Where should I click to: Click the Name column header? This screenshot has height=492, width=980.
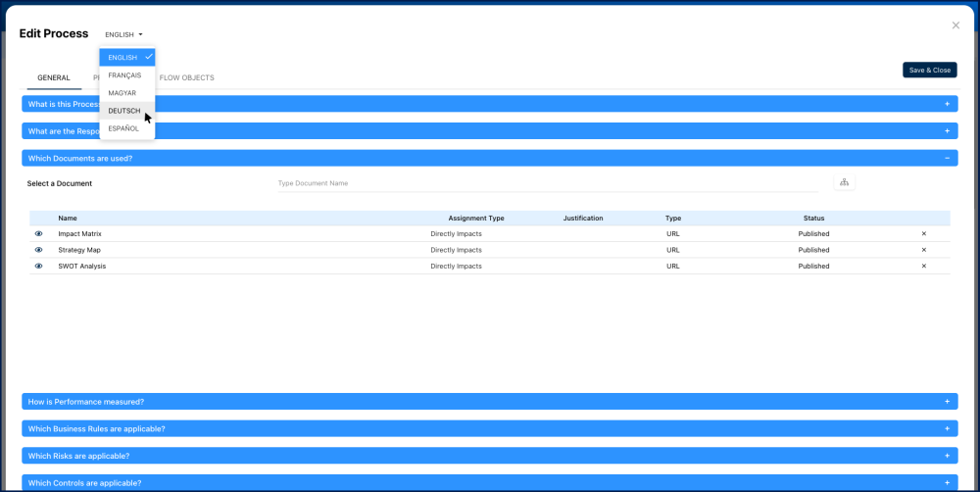pyautogui.click(x=68, y=219)
